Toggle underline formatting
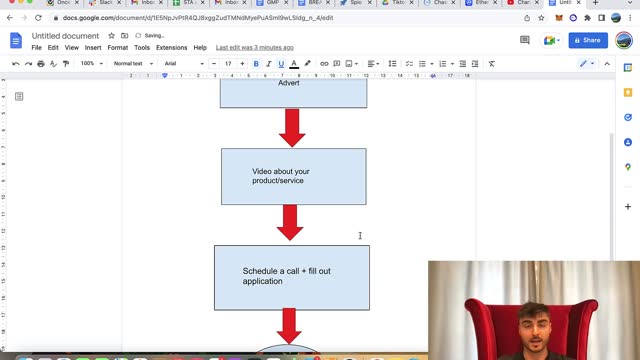Image resolution: width=640 pixels, height=360 pixels. click(x=281, y=64)
